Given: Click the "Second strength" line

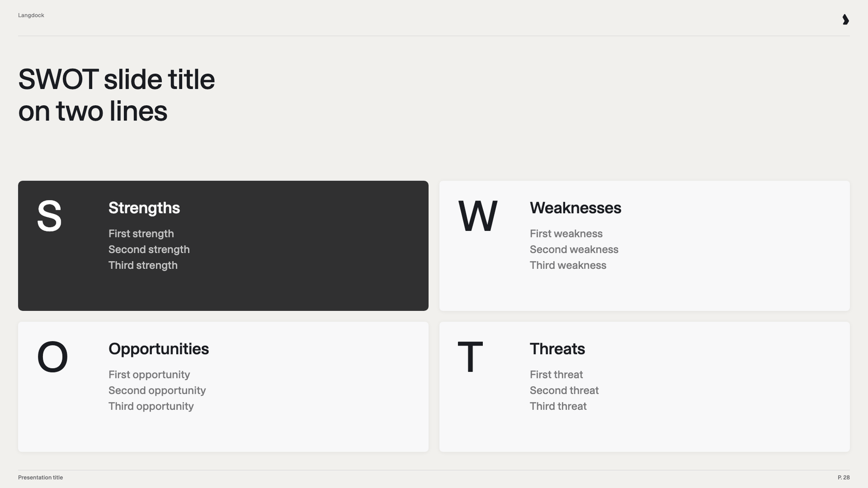Looking at the screenshot, I should click(x=149, y=249).
